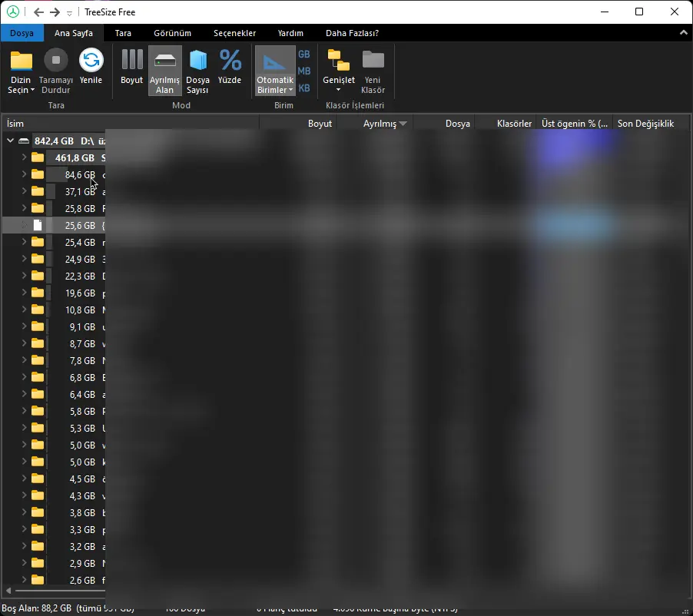693x616 pixels.
Task: Expand the 461,8 GB folder
Action: click(x=24, y=157)
